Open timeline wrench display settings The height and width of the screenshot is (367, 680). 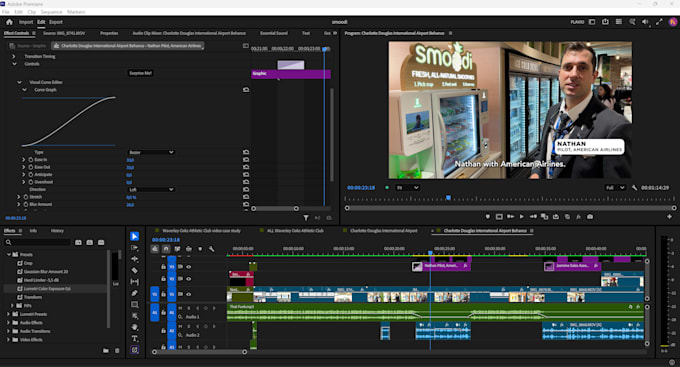(211, 249)
